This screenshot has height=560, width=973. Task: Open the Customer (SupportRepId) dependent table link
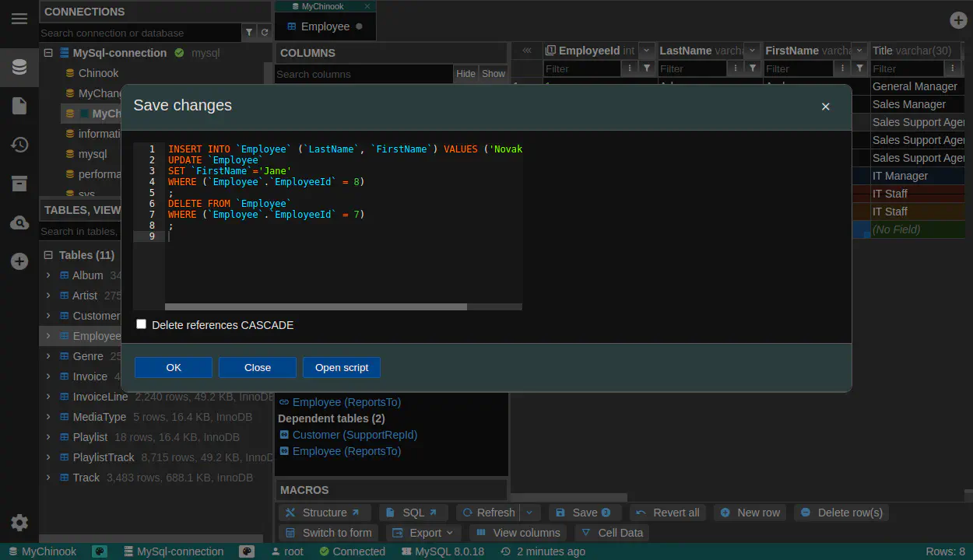point(354,435)
